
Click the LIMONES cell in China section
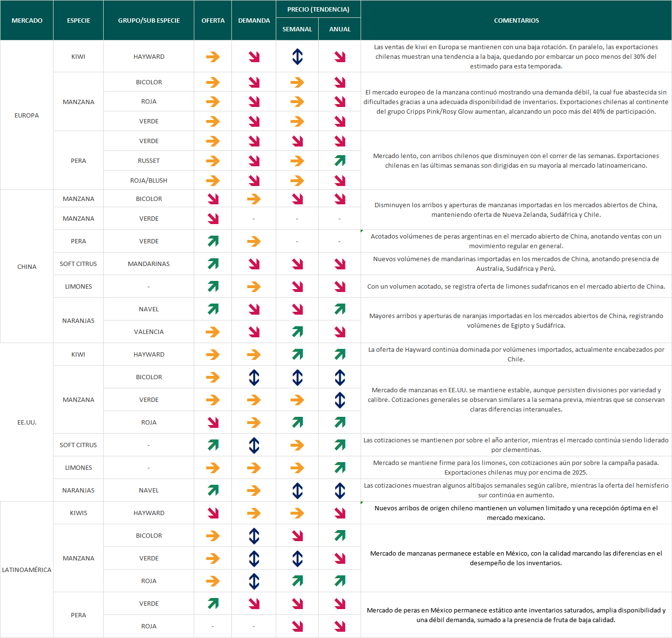79,287
